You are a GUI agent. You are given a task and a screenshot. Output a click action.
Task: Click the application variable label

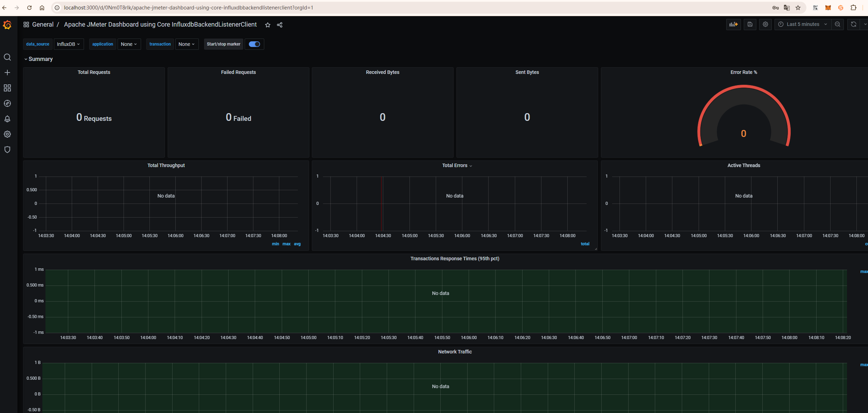(103, 44)
